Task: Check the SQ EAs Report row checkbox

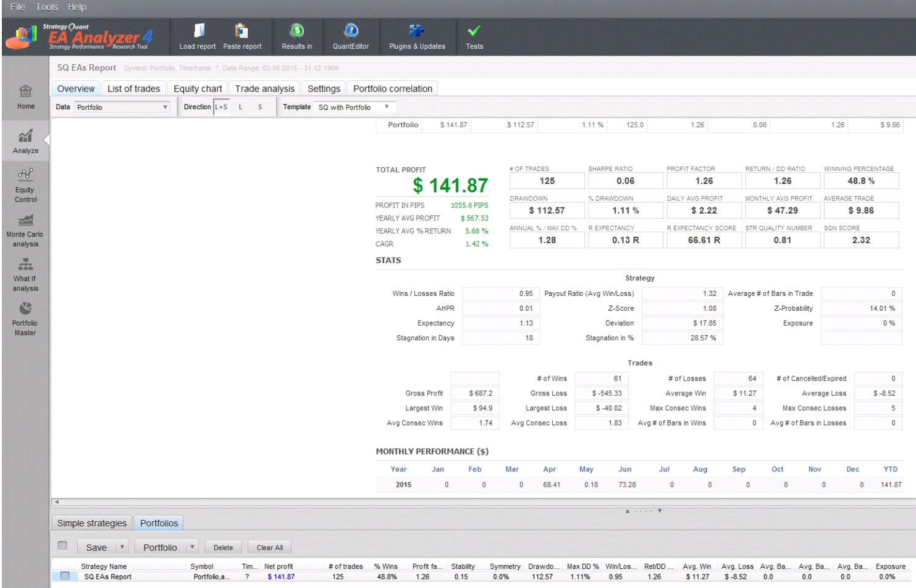Action: [65, 576]
